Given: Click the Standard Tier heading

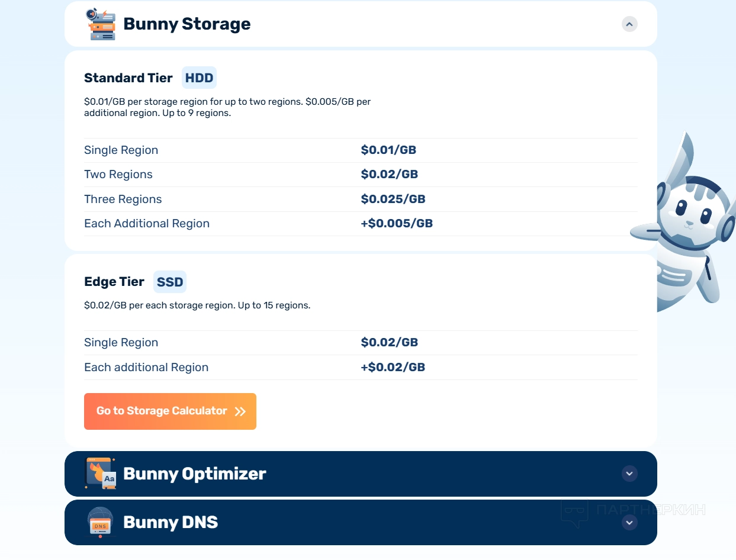Looking at the screenshot, I should [128, 78].
